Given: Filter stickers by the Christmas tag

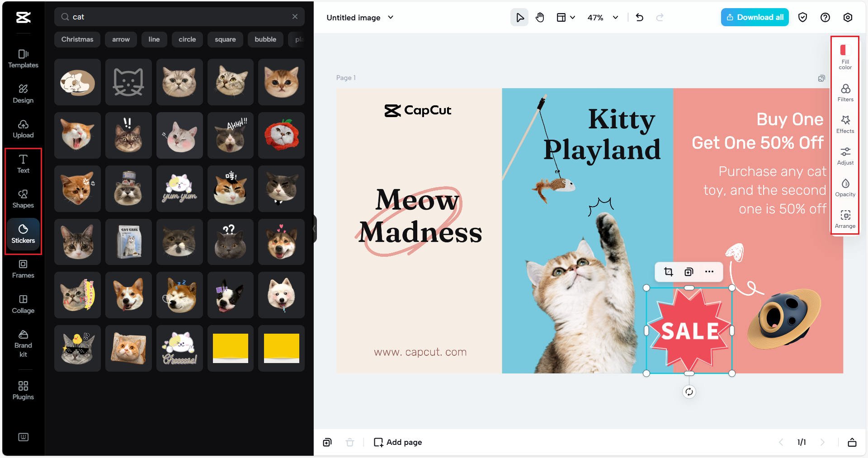Looking at the screenshot, I should coord(77,39).
